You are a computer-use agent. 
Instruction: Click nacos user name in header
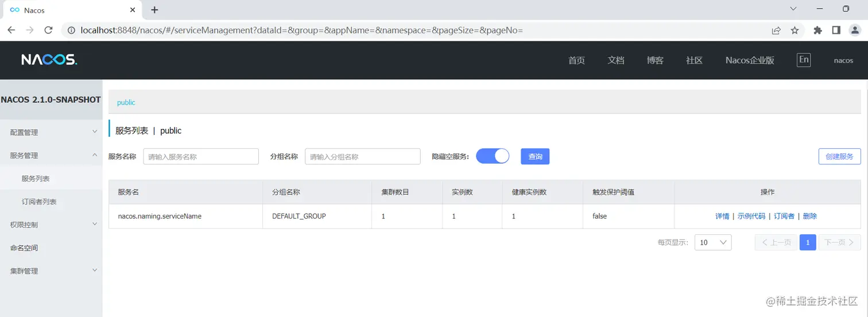[x=843, y=60]
